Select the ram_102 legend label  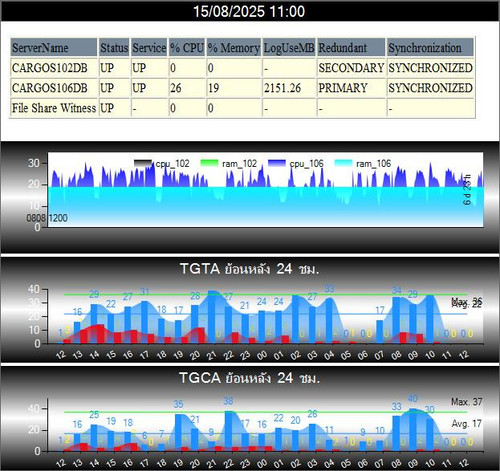point(240,164)
